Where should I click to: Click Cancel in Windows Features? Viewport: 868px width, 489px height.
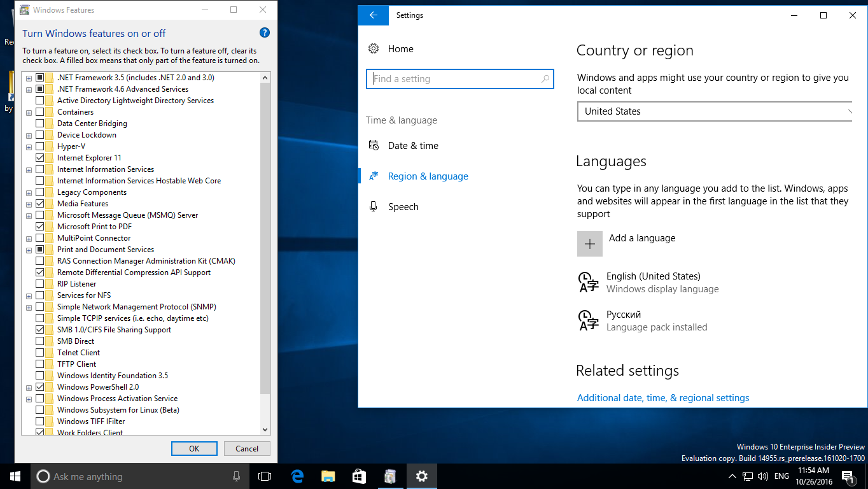pyautogui.click(x=247, y=448)
